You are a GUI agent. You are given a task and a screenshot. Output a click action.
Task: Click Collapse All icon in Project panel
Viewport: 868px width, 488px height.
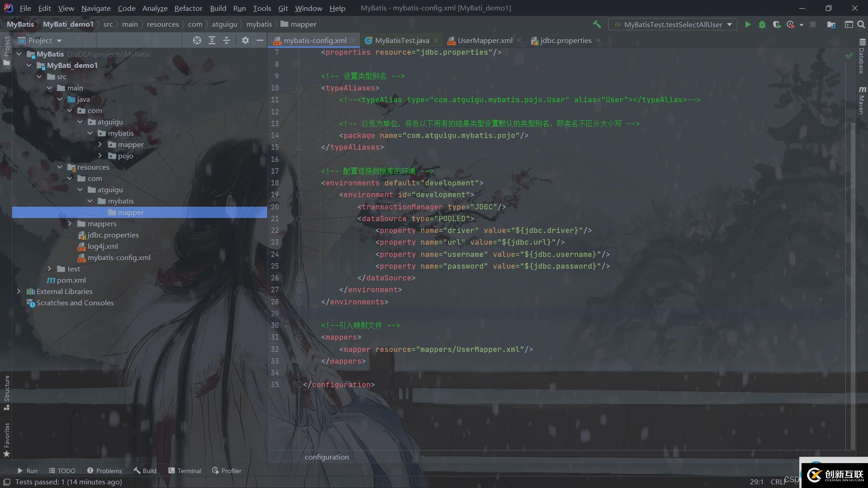(x=226, y=40)
